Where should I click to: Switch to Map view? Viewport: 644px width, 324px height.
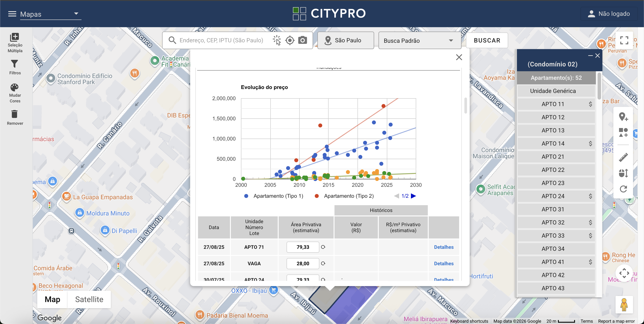tap(52, 299)
